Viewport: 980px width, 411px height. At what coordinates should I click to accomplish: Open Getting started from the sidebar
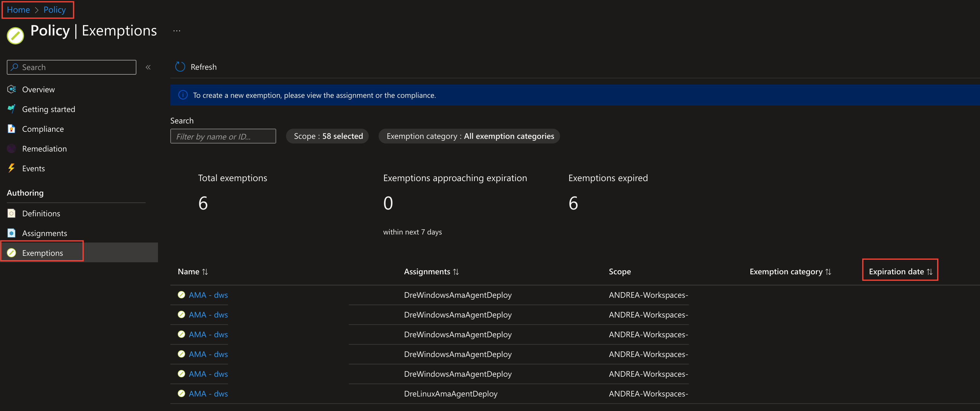pos(49,109)
